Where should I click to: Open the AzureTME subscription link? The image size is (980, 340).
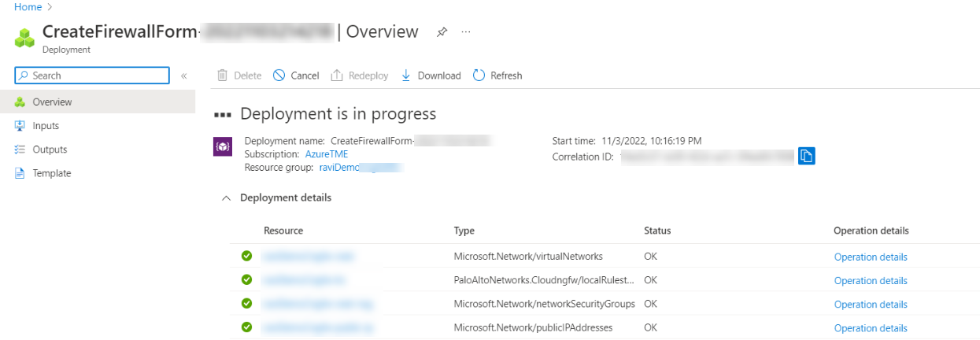click(326, 154)
